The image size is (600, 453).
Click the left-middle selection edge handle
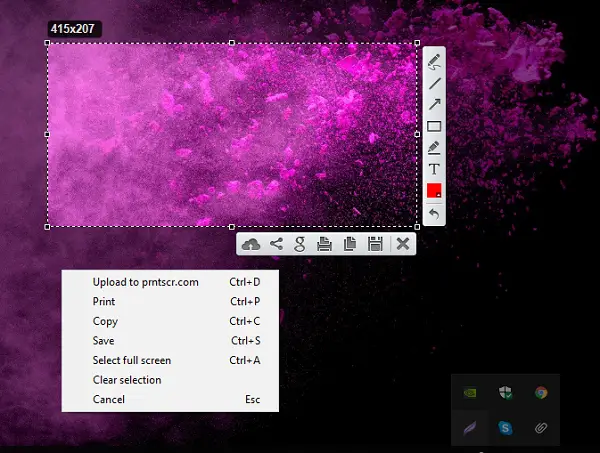47,134
